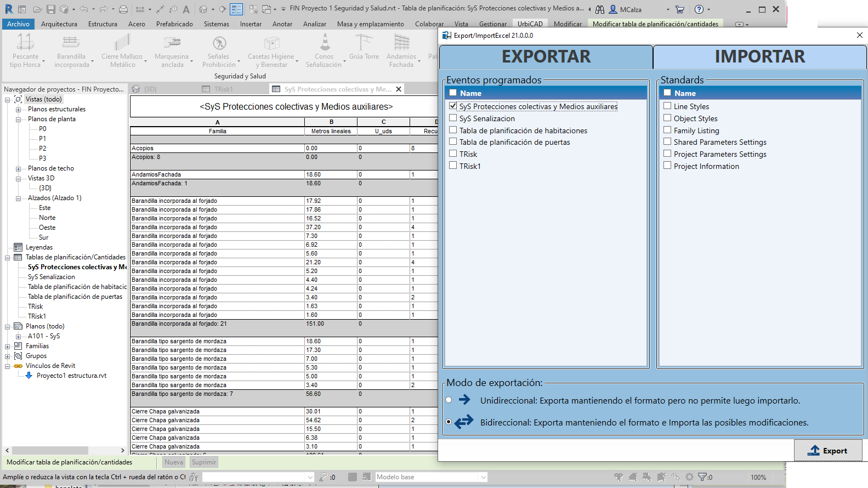Image resolution: width=868 pixels, height=488 pixels.
Task: Open the Modelo base dropdown
Action: tap(483, 477)
